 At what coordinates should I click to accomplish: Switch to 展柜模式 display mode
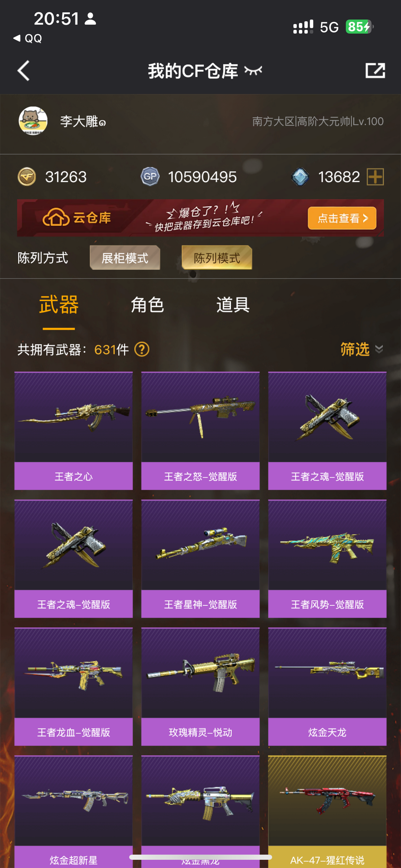(125, 258)
